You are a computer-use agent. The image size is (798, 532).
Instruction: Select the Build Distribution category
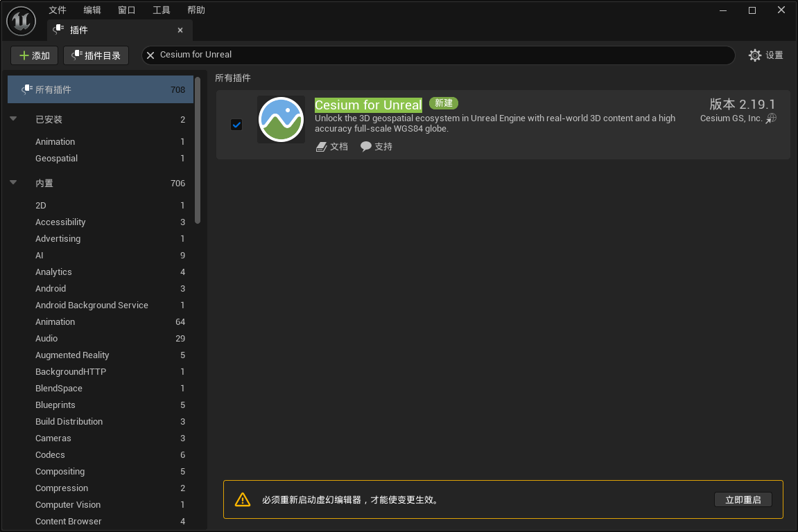coord(101,422)
